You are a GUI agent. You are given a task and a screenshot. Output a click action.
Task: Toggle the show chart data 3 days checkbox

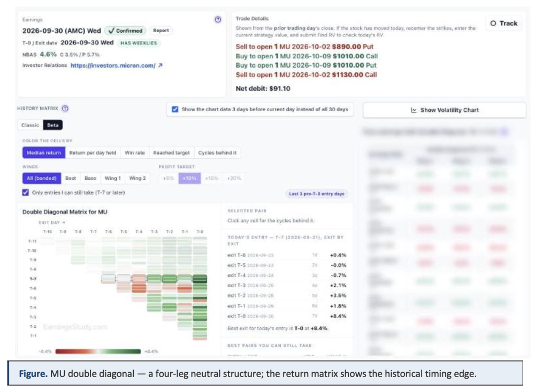175,109
